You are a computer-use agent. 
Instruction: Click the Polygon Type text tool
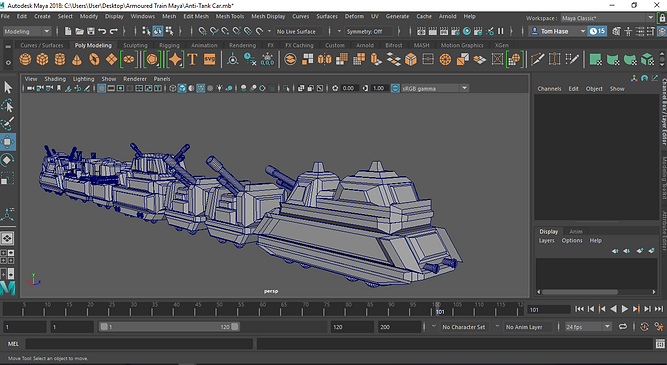(192, 60)
